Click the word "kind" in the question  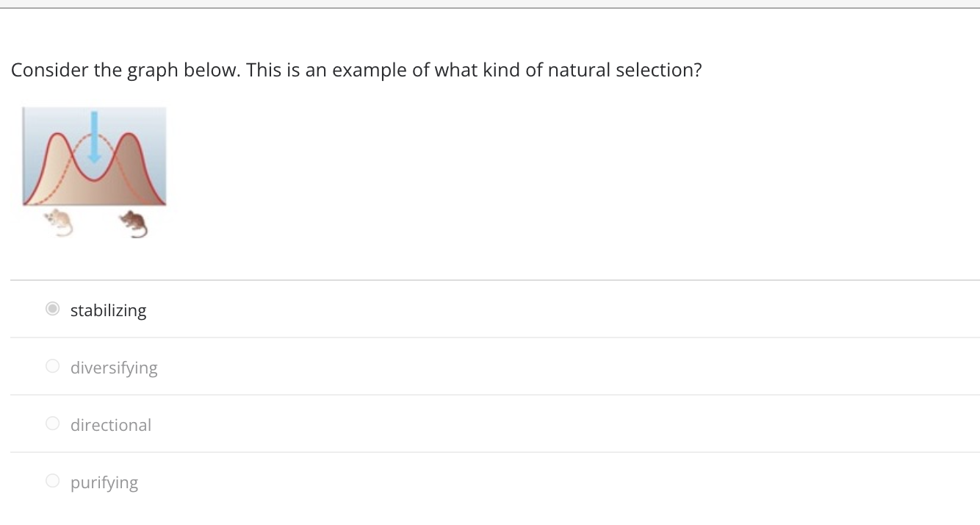coord(500,71)
